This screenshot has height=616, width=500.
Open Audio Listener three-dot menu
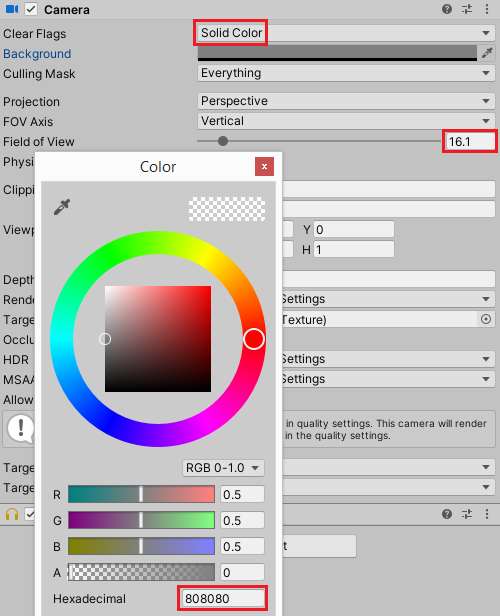tap(487, 514)
